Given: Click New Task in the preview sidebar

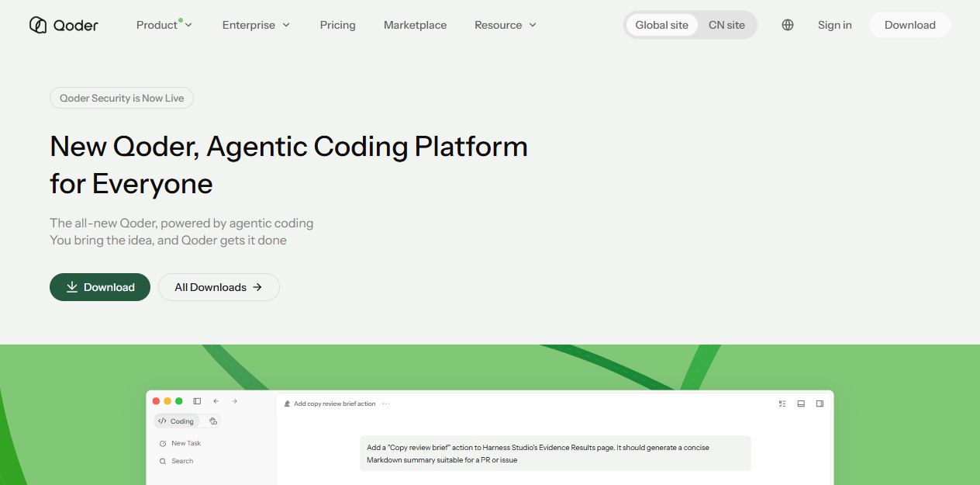Looking at the screenshot, I should coord(180,443).
